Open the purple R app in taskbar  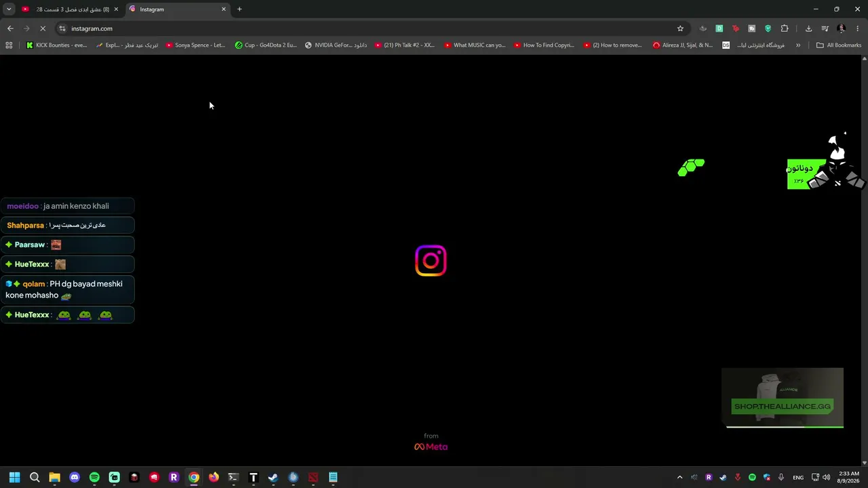click(x=174, y=477)
